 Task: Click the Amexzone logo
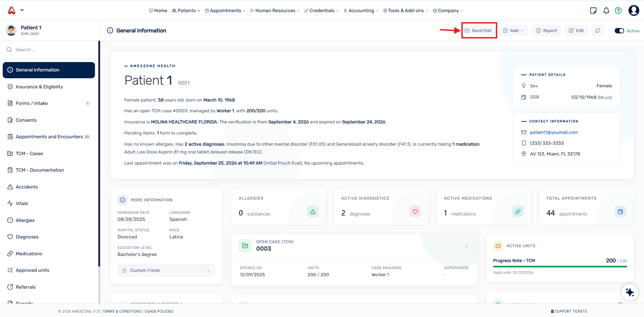(x=12, y=10)
